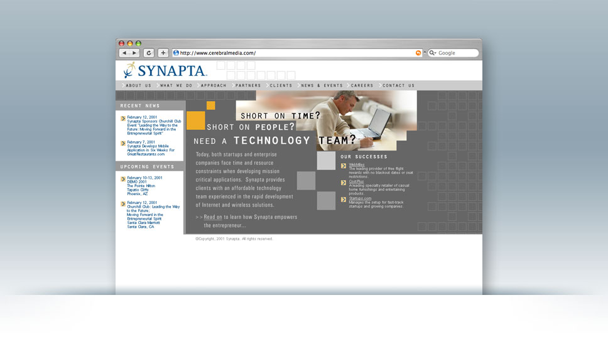Click the Synapta logo

tap(165, 70)
